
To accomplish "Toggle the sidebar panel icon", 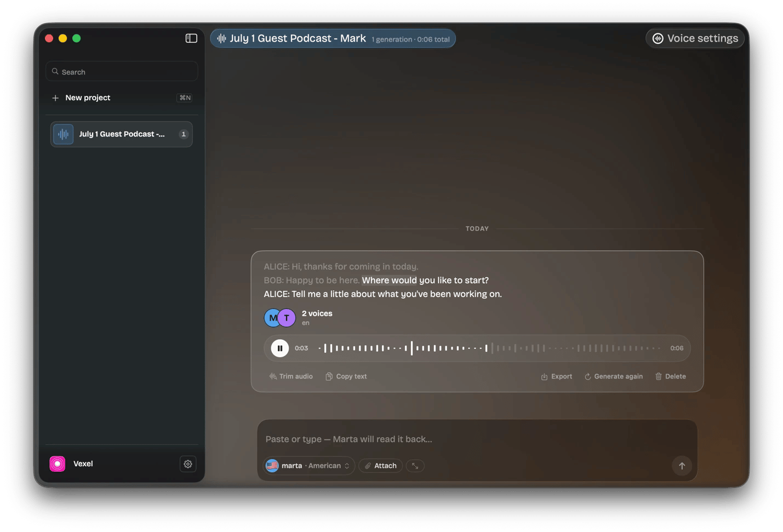I will coord(191,38).
